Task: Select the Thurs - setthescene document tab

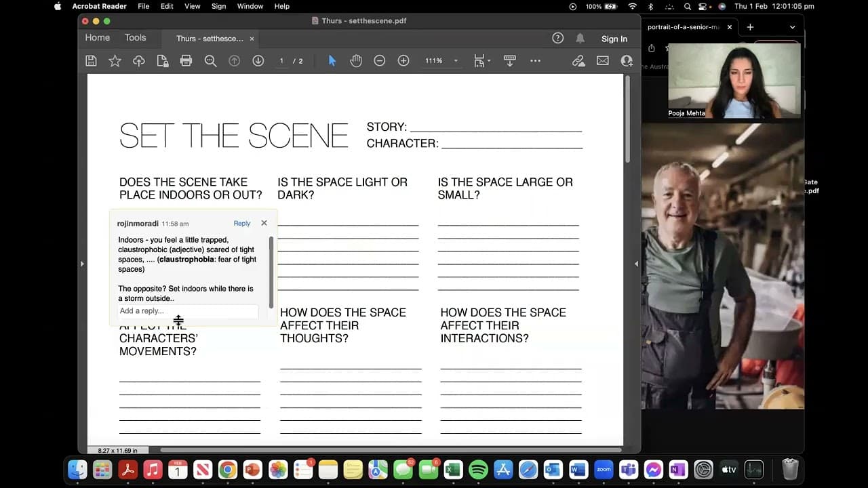Action: click(210, 39)
